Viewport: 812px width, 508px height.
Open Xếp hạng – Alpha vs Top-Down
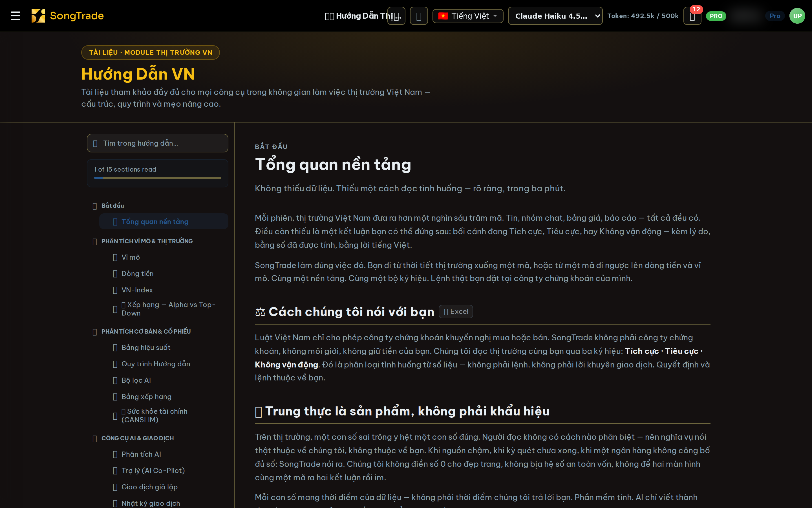click(164, 309)
